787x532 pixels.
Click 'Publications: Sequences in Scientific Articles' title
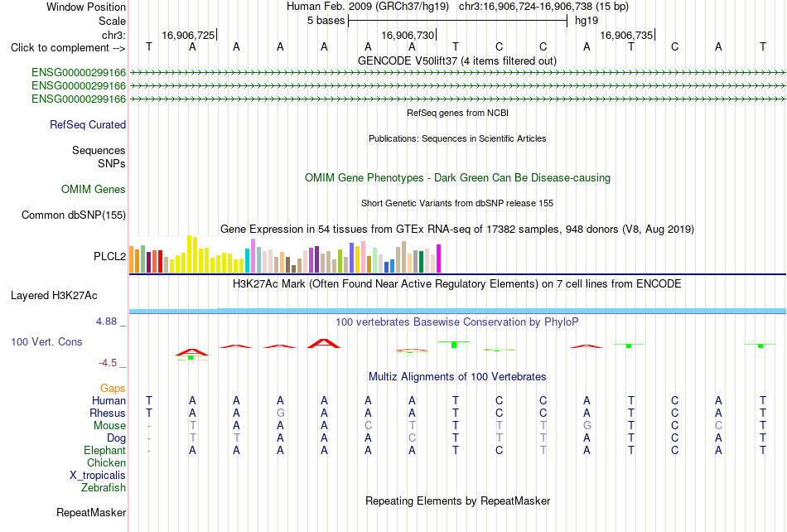[x=457, y=138]
